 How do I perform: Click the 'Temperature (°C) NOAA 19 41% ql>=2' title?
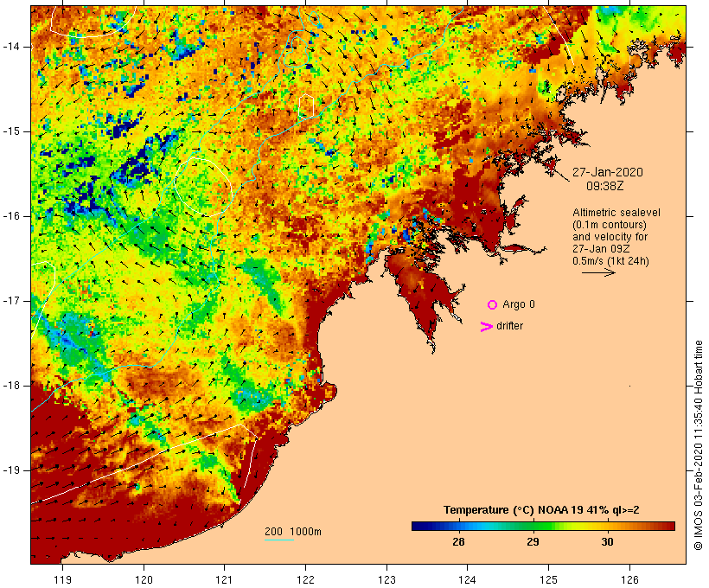click(x=541, y=510)
